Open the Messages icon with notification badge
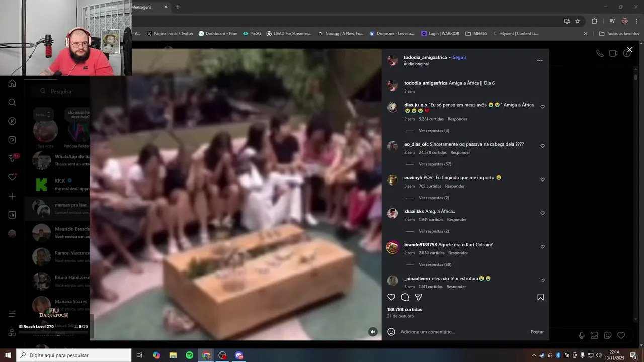Viewport: 644px width, 362px height. tap(12, 158)
